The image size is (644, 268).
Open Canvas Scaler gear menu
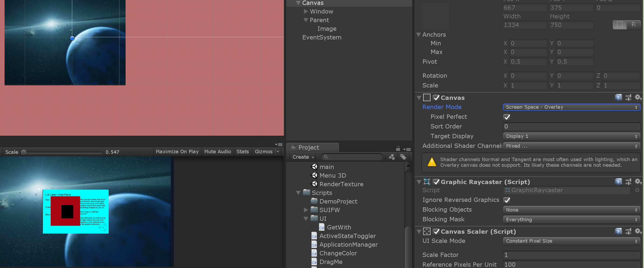tap(638, 231)
